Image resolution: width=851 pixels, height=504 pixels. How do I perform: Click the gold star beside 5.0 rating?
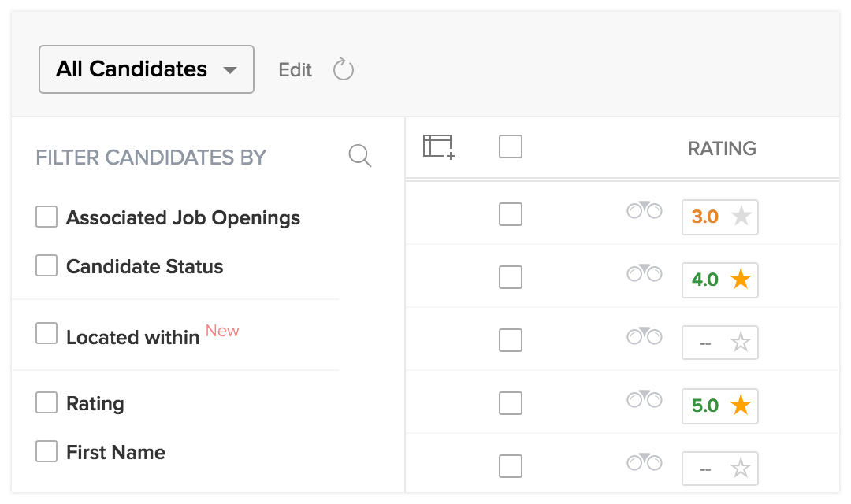click(741, 406)
